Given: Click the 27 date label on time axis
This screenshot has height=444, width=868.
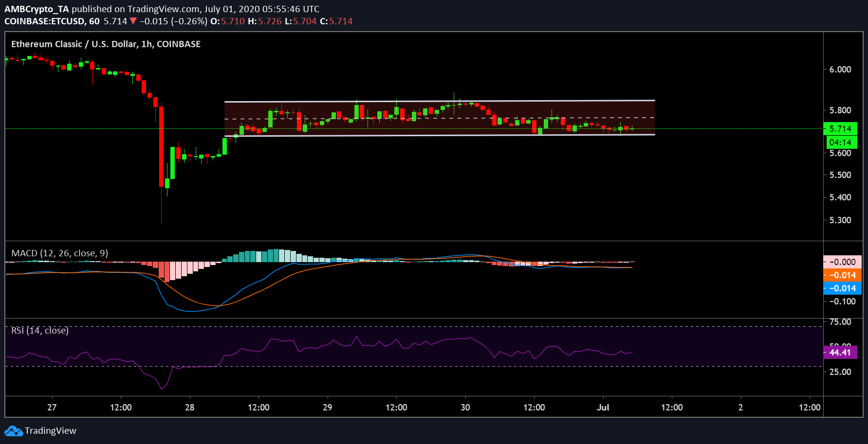Looking at the screenshot, I should (x=52, y=408).
